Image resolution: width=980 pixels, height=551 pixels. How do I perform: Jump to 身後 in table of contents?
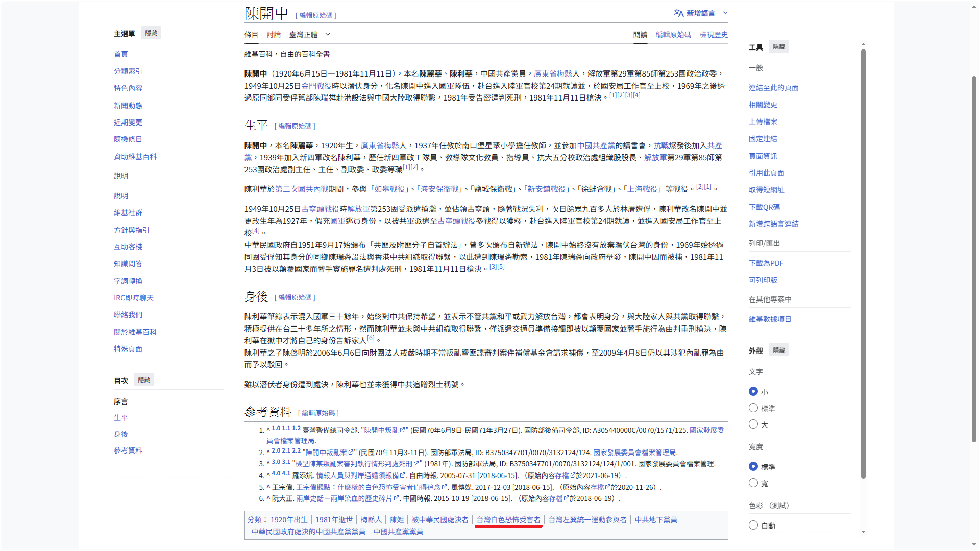[121, 434]
